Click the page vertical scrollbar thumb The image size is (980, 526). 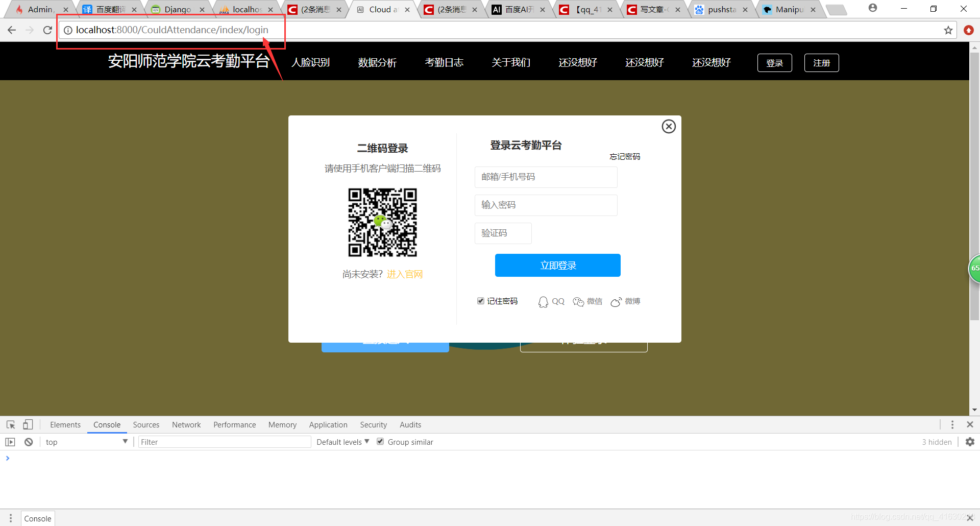(x=974, y=186)
